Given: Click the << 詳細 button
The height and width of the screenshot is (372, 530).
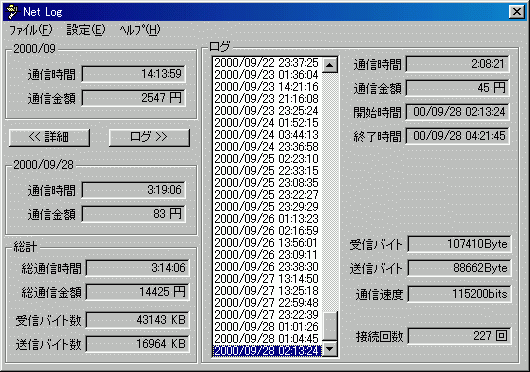Looking at the screenshot, I should 49,138.
